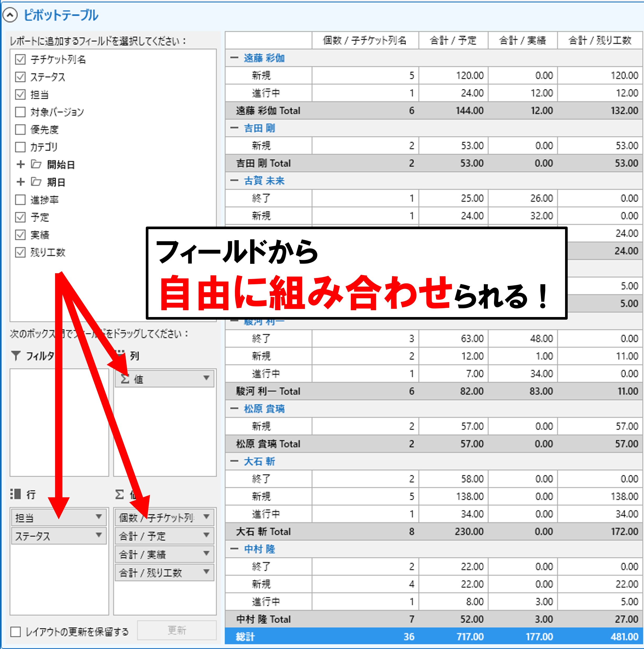Screen dimensions: 644x649
Task: Click the Σ sigma icon in 値 column item
Action: (x=125, y=379)
